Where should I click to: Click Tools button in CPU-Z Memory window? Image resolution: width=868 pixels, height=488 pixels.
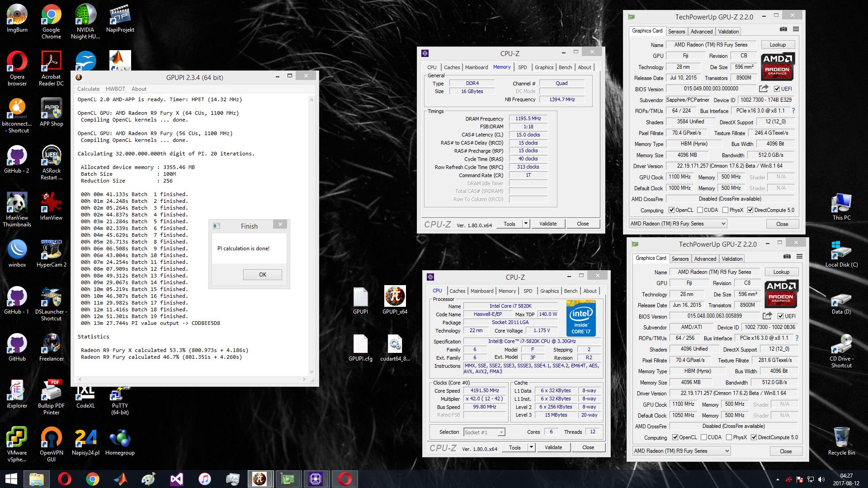tap(509, 224)
